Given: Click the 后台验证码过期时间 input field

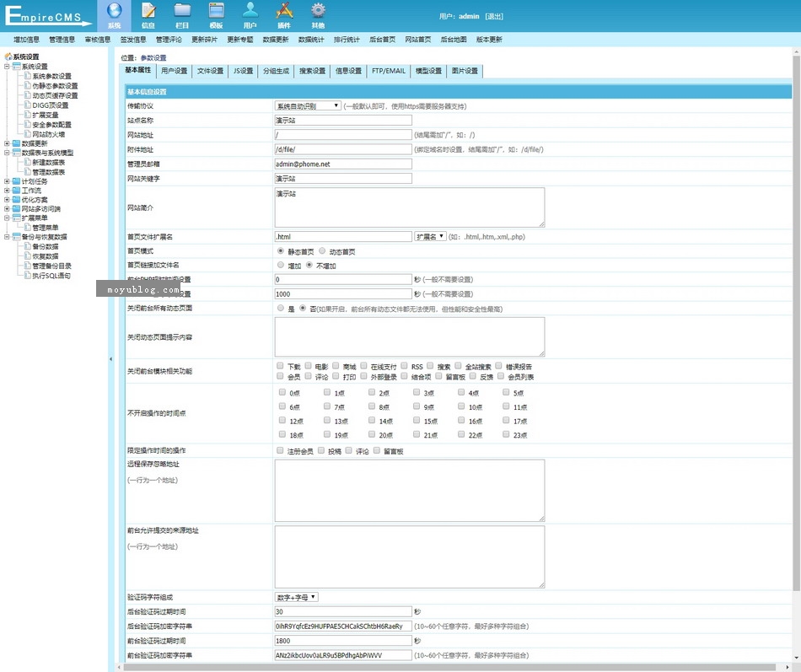Looking at the screenshot, I should coord(343,611).
